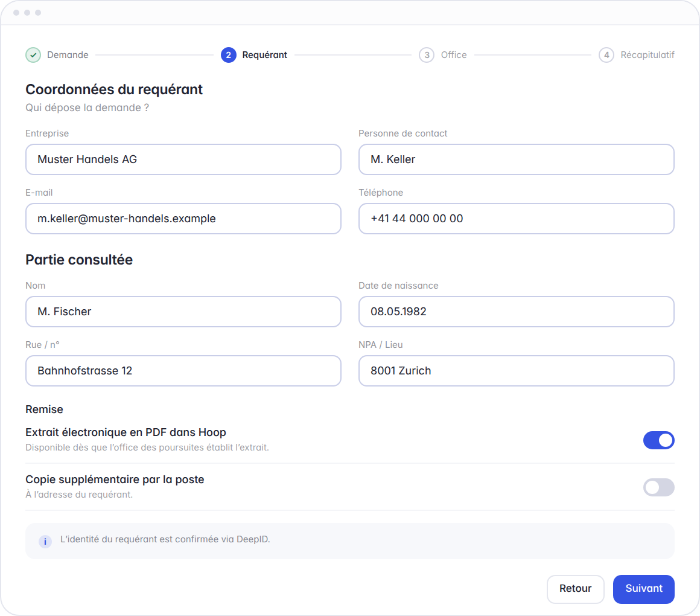Edit the Rue / n° field
Viewport: 700px width, 616px height.
pos(183,371)
